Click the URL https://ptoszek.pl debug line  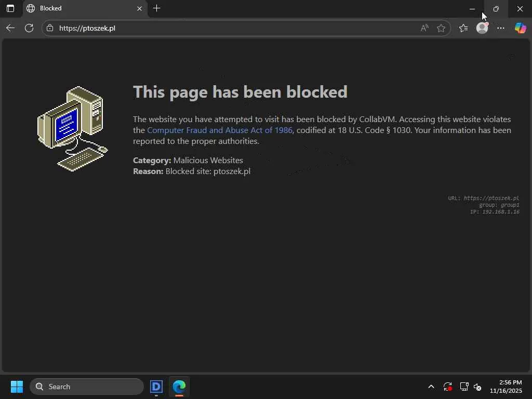click(x=484, y=198)
